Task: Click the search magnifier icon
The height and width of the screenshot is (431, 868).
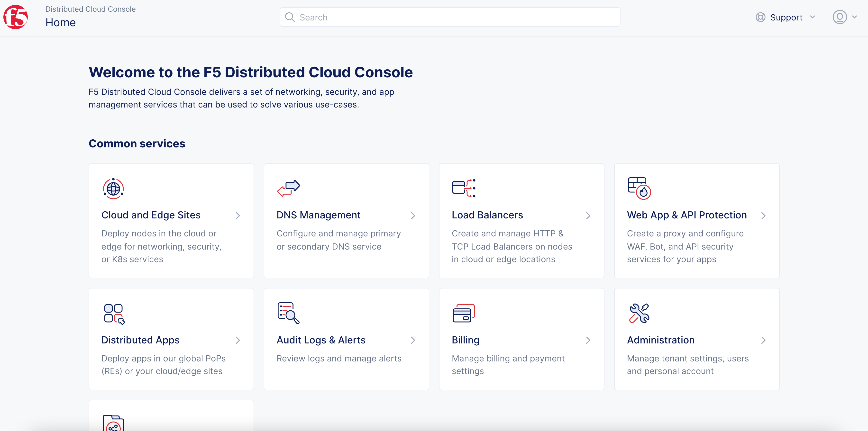Action: coord(290,17)
